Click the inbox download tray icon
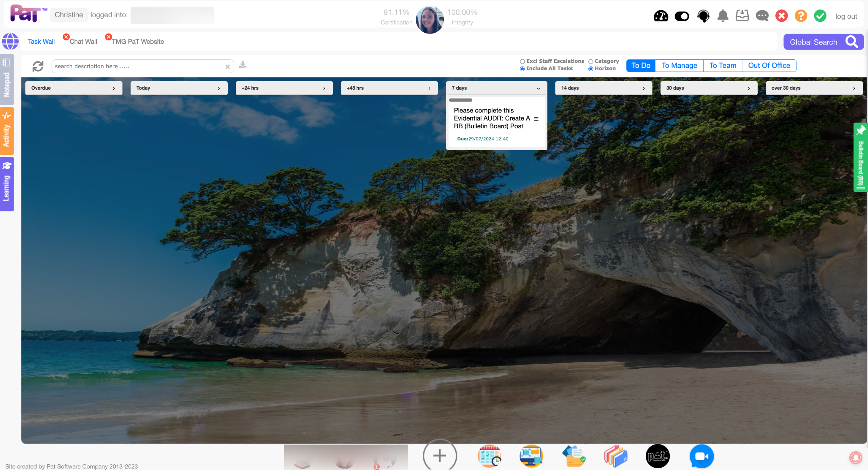Viewport: 868px width, 470px height. [x=742, y=16]
